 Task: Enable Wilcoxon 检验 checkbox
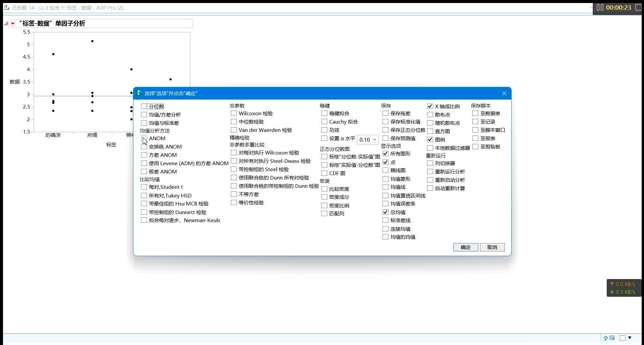point(234,113)
